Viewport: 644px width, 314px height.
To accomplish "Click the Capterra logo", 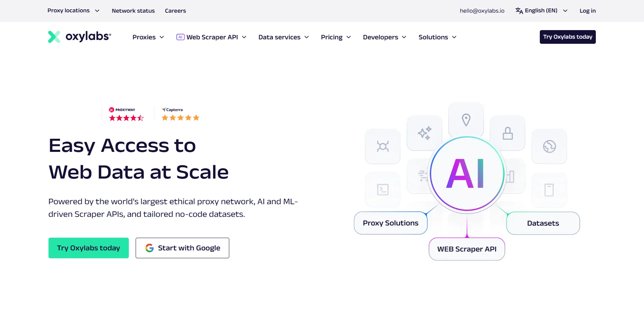I will tap(172, 109).
